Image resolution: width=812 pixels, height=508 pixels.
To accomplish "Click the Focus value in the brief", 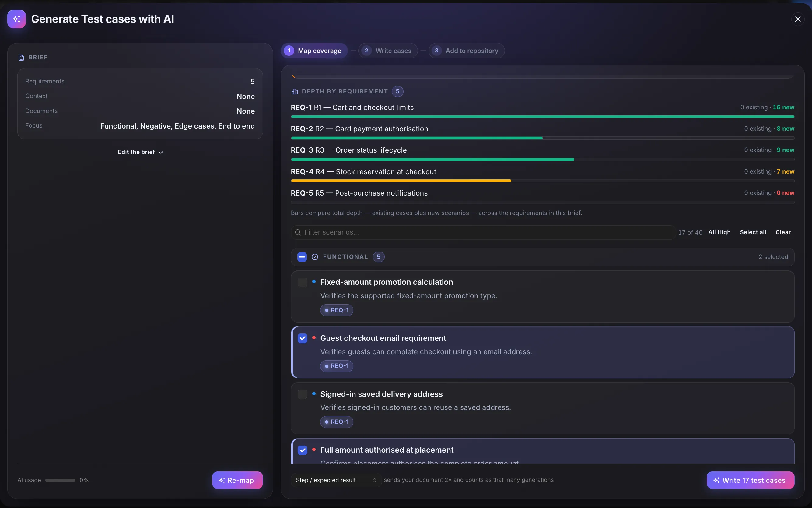I will tap(177, 126).
